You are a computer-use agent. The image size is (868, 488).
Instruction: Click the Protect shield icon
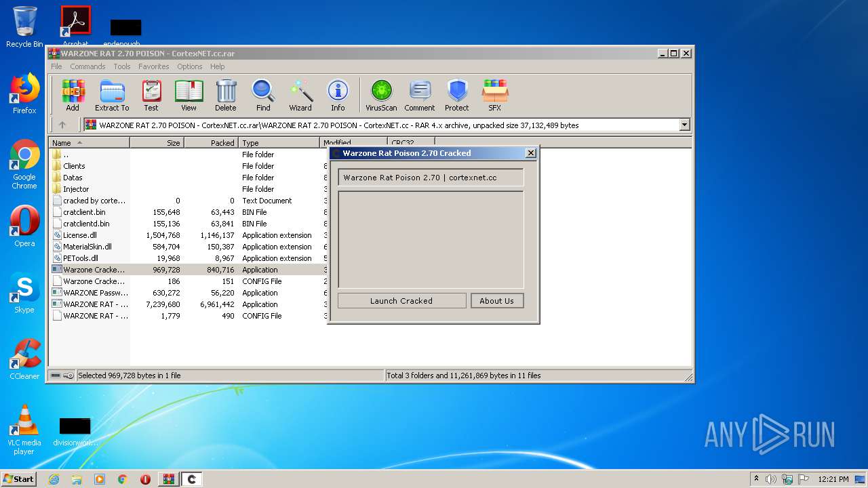(x=457, y=95)
